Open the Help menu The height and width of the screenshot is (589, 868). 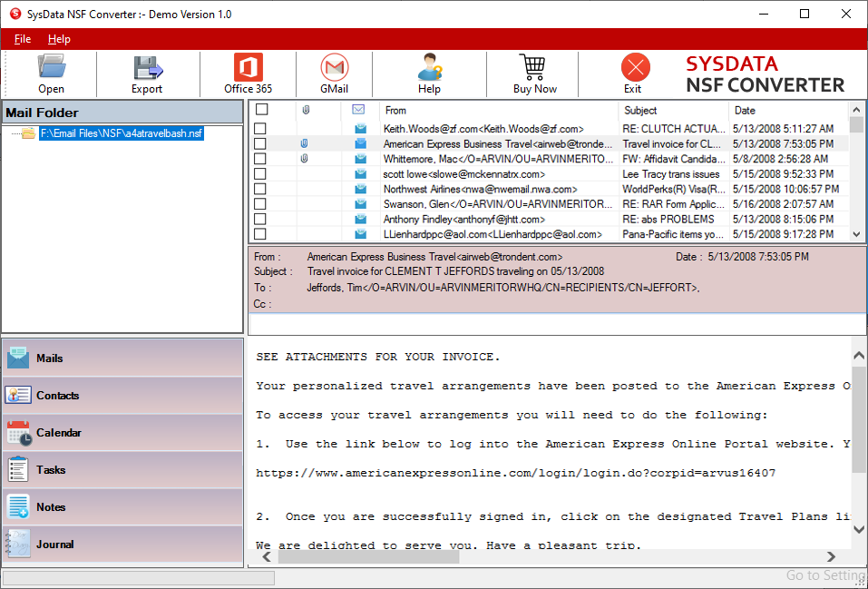(59, 39)
